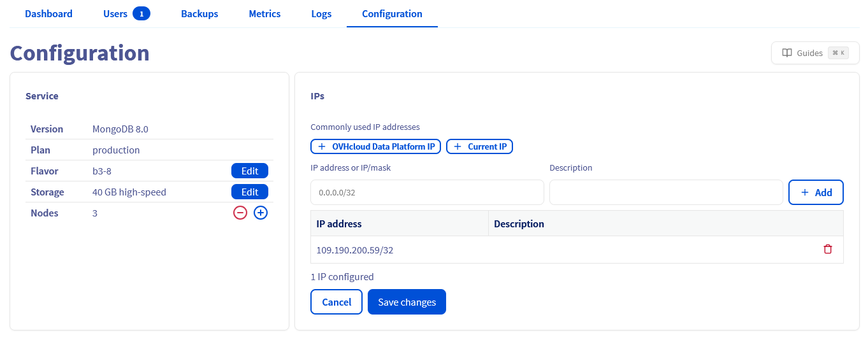
Task: Click the IP address column header
Action: 339,223
